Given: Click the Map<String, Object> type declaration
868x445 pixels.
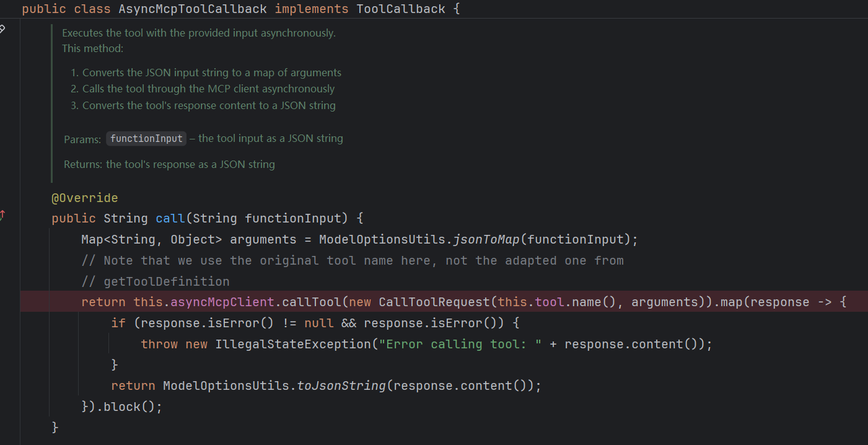Looking at the screenshot, I should (x=152, y=239).
